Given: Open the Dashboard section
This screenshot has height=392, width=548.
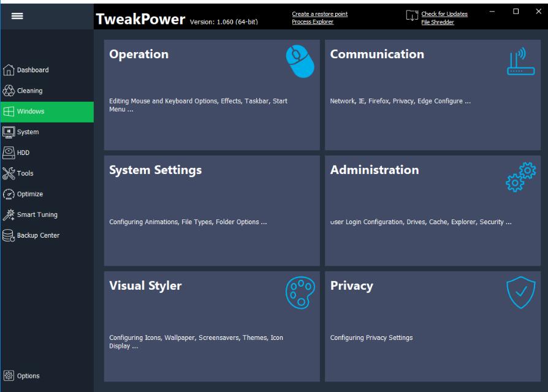Looking at the screenshot, I should [32, 70].
